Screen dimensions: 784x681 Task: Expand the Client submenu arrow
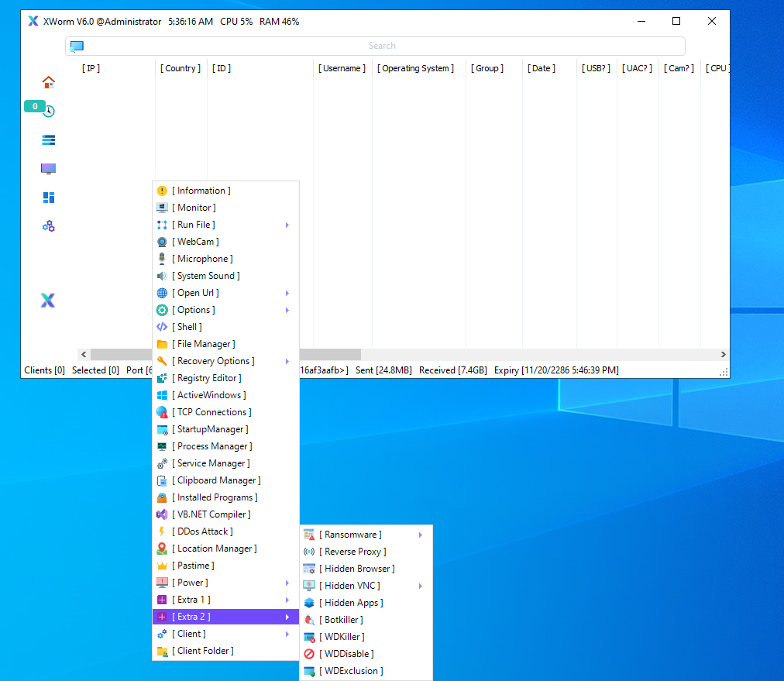(x=287, y=634)
